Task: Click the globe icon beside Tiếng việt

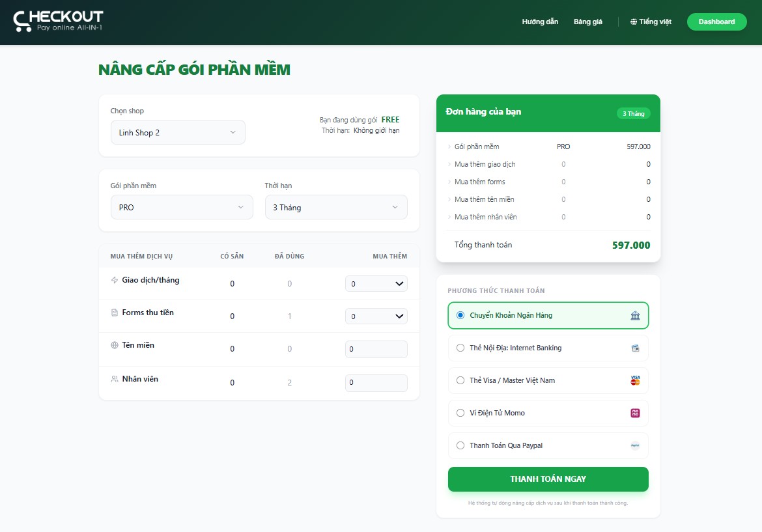Action: click(634, 22)
